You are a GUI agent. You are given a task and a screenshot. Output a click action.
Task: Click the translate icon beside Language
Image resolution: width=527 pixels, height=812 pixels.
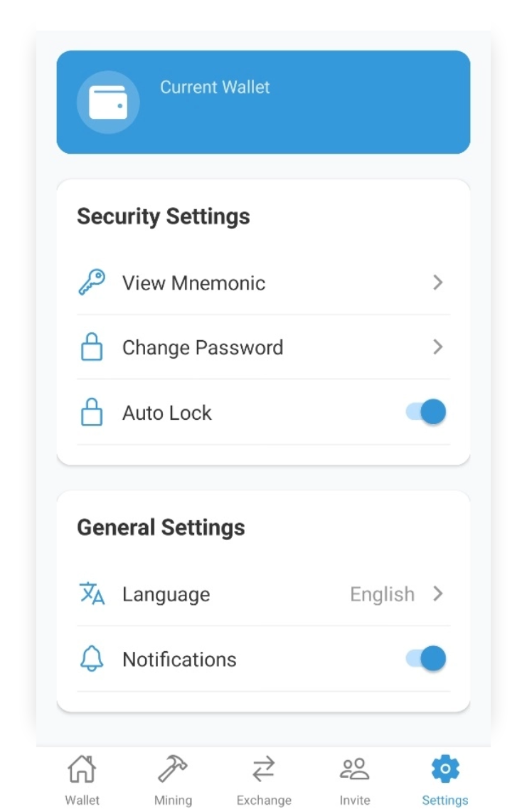point(92,594)
